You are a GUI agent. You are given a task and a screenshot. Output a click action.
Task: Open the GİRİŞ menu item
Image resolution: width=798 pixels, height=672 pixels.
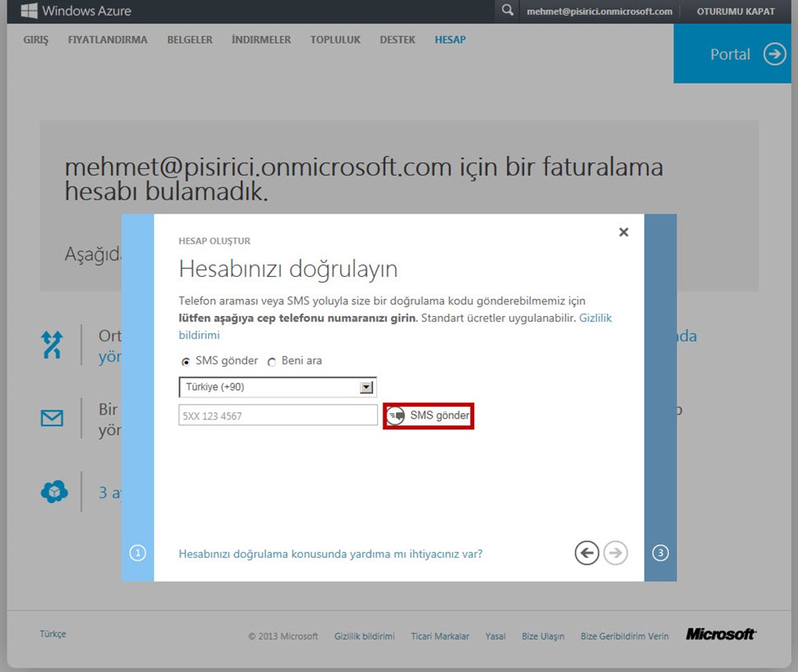point(36,40)
